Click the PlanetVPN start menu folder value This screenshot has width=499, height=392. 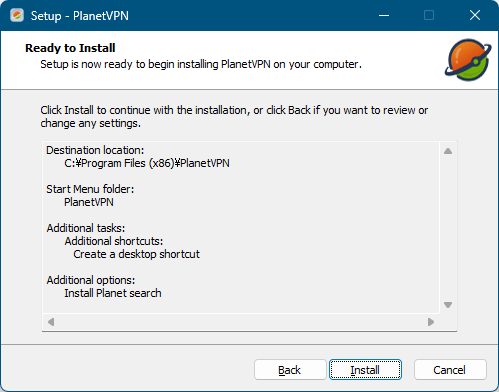click(x=89, y=202)
